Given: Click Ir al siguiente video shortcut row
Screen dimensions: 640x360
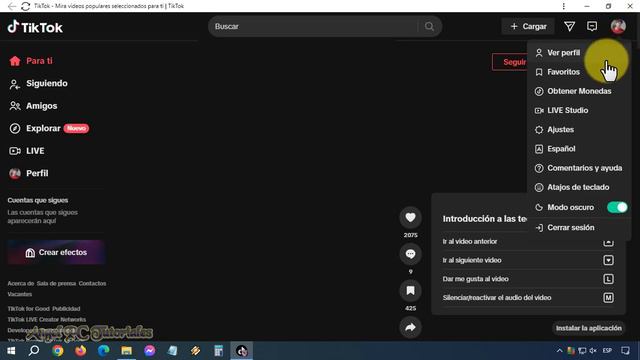Looking at the screenshot, I should click(x=528, y=260).
